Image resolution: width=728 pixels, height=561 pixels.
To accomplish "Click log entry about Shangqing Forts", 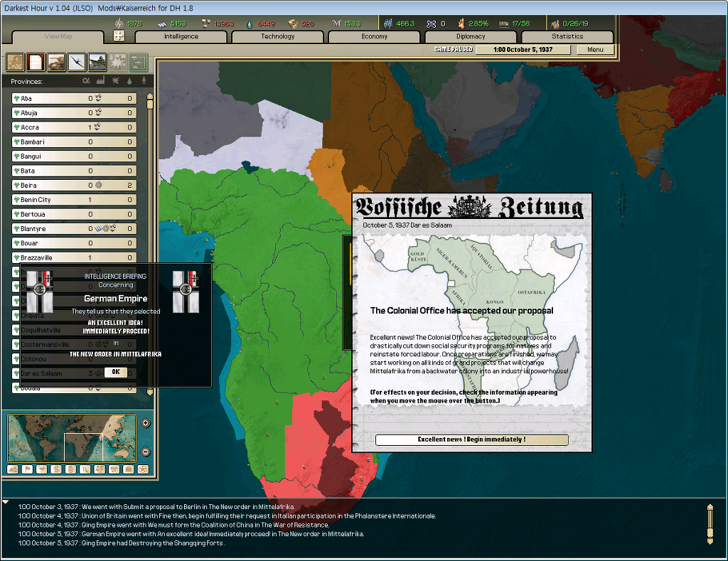I will (122, 543).
